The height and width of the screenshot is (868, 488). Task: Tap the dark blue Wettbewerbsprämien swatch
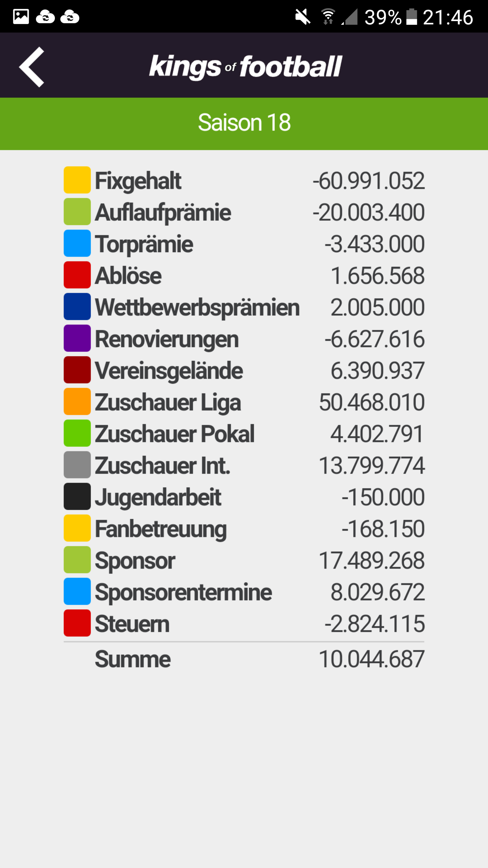[x=77, y=307]
